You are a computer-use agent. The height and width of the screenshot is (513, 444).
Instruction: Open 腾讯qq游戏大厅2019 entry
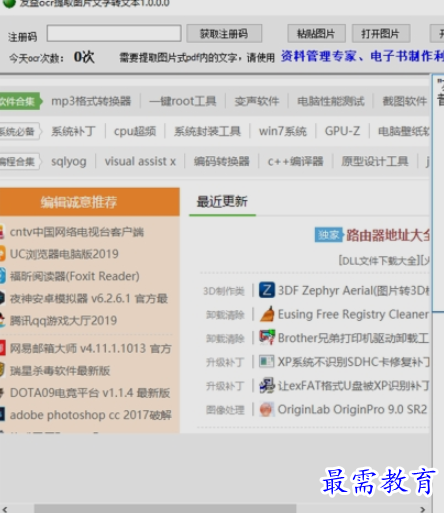point(63,321)
